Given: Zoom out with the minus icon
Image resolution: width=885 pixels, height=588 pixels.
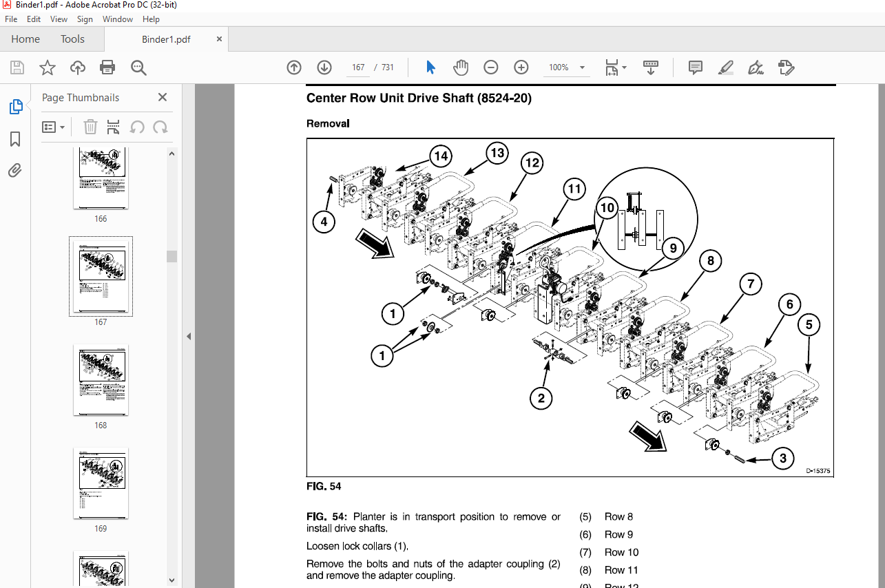Looking at the screenshot, I should pyautogui.click(x=490, y=67).
